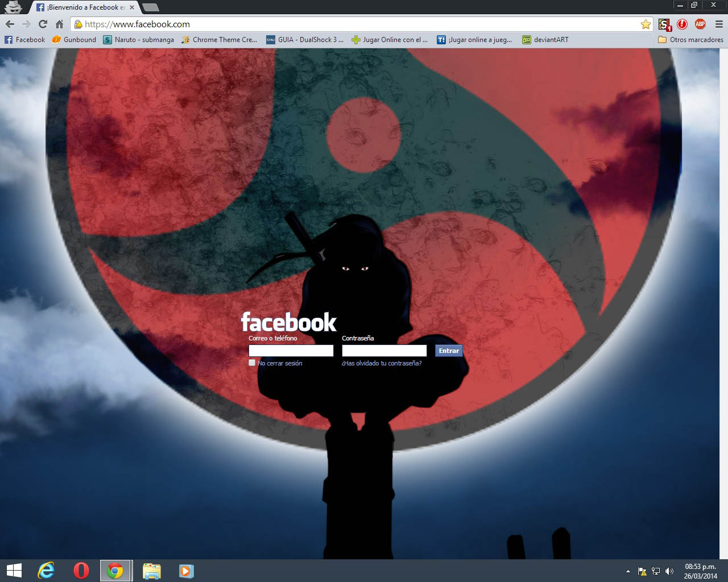Viewport: 728px width, 582px height.
Task: Reload the Facebook page
Action: point(42,24)
